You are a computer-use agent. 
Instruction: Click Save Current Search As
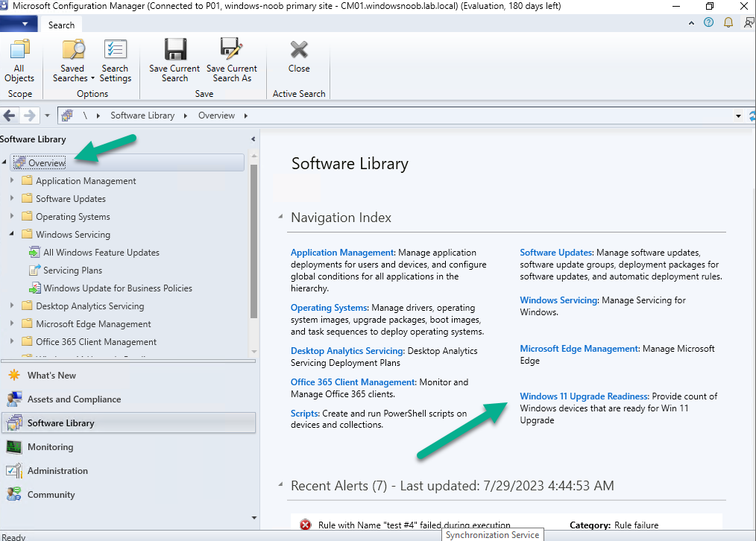tap(232, 60)
